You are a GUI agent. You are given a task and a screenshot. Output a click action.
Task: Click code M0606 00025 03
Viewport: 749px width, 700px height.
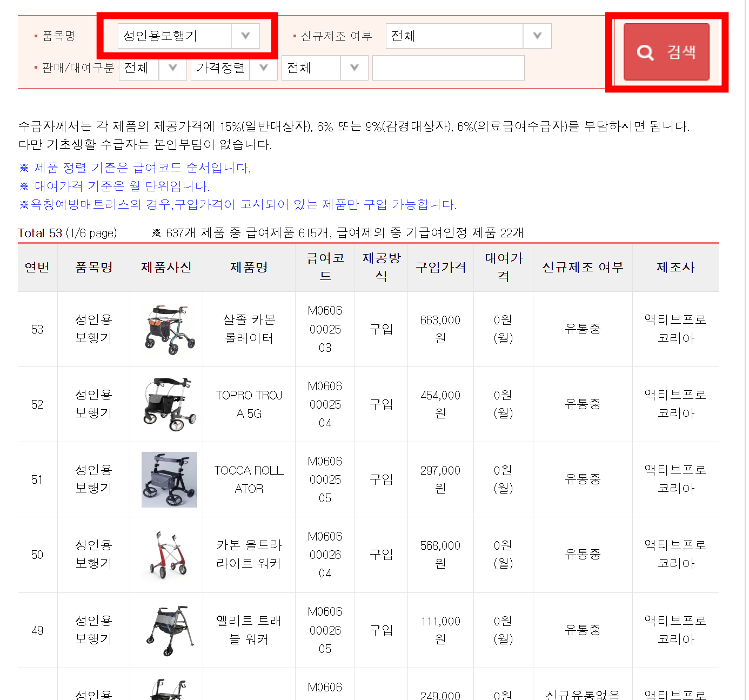325,329
